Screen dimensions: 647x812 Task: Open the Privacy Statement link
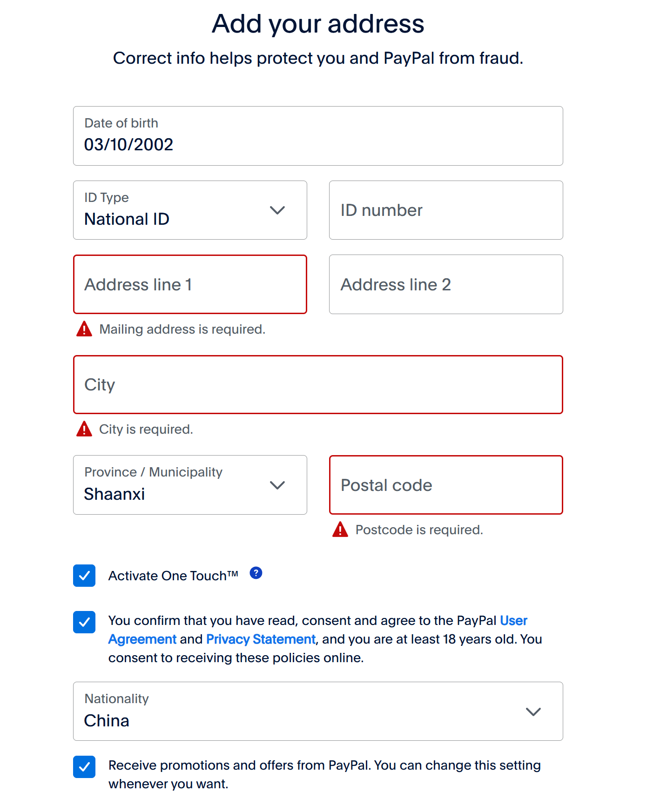(x=261, y=639)
